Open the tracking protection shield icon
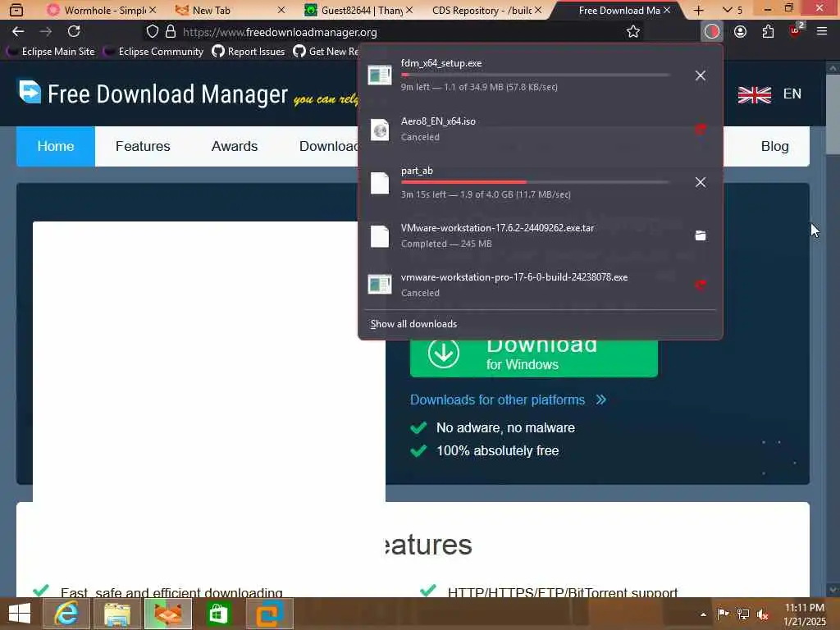 (152, 32)
